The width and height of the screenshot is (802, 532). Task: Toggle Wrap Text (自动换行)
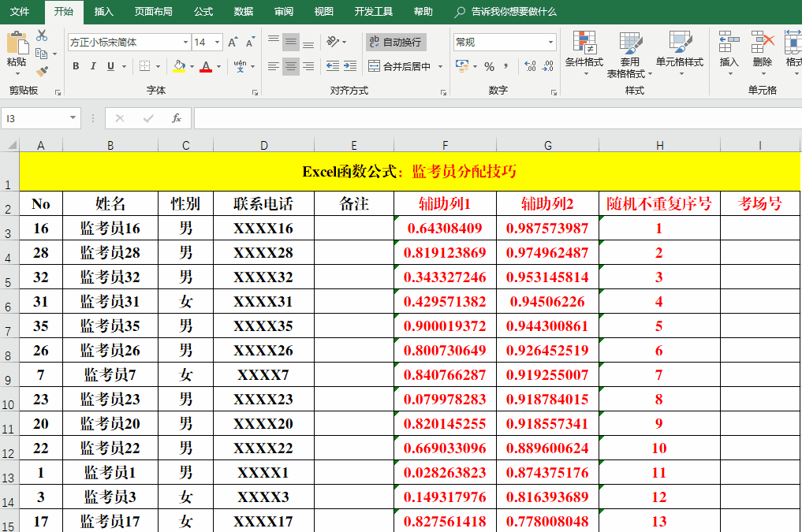[396, 42]
